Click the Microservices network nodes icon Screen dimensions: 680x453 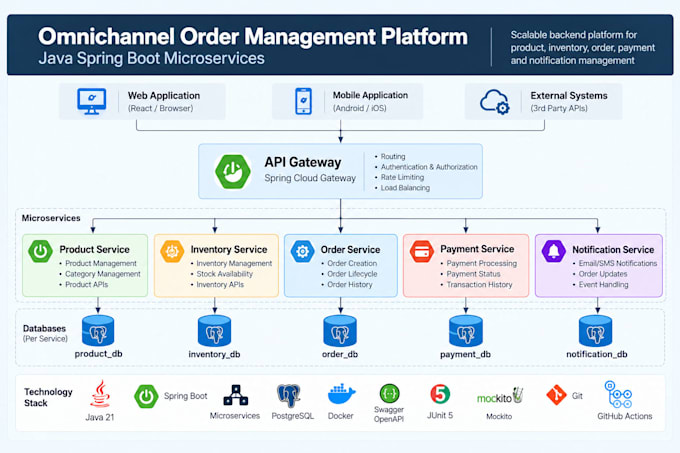click(235, 395)
